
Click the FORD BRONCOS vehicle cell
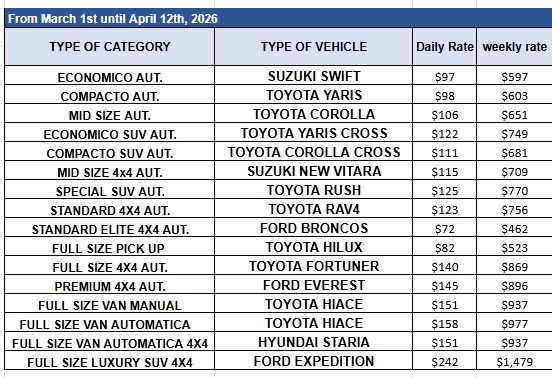(314, 228)
